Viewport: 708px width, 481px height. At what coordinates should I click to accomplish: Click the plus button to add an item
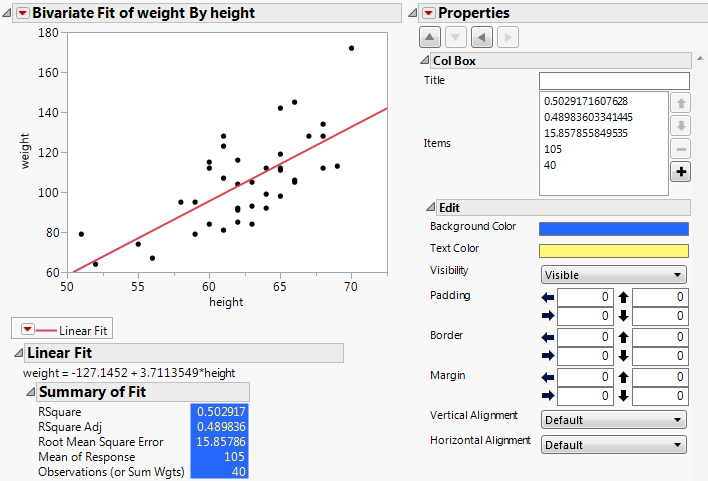[x=681, y=171]
